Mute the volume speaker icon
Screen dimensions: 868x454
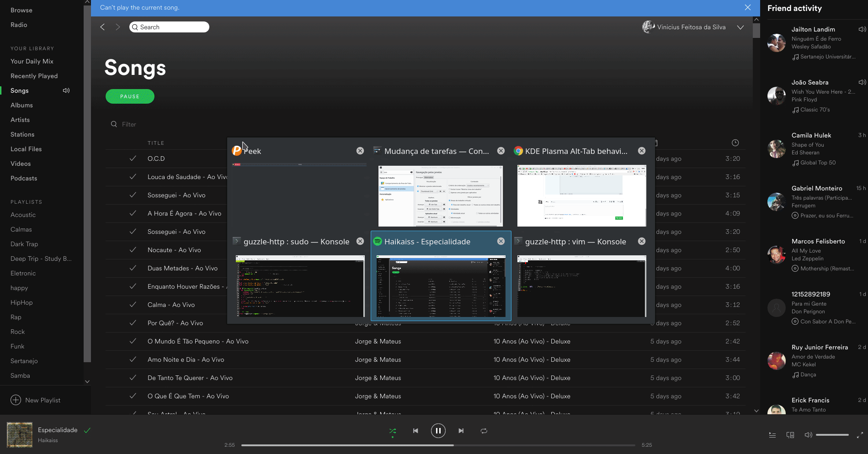808,435
